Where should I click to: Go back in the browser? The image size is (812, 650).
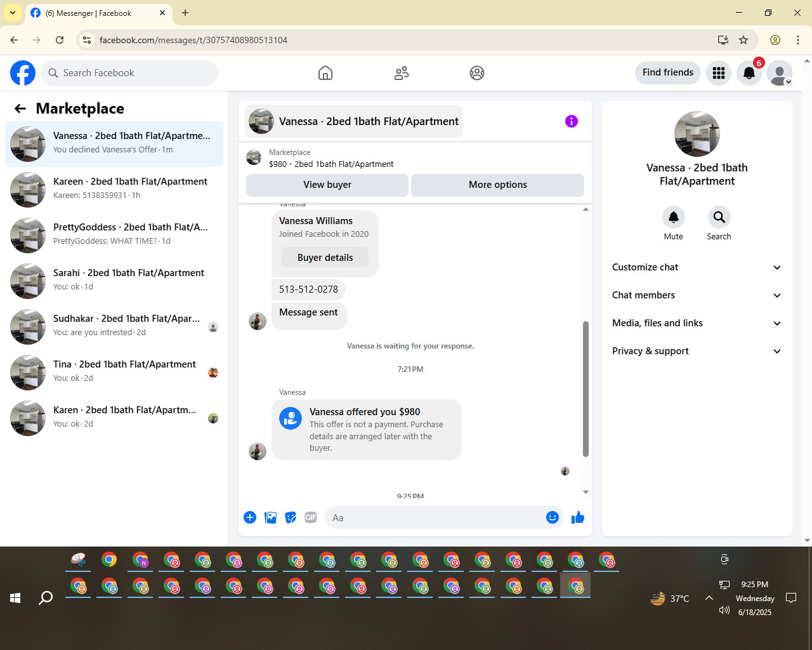point(14,40)
